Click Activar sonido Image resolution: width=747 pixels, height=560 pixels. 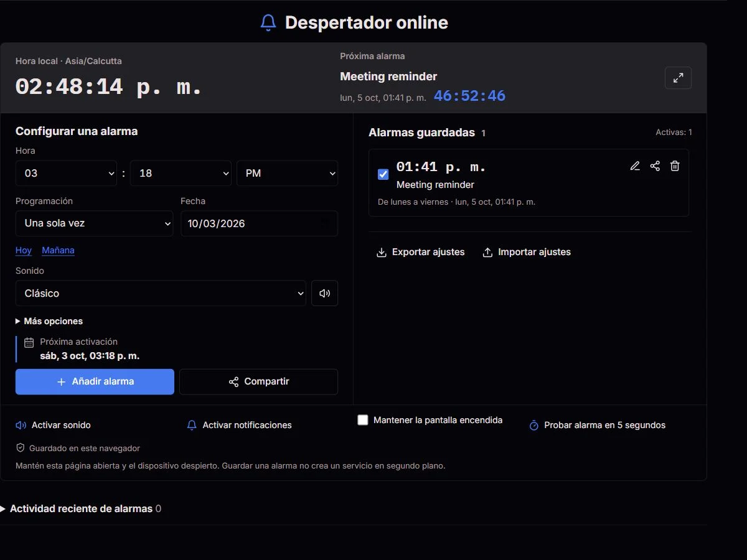(x=53, y=425)
